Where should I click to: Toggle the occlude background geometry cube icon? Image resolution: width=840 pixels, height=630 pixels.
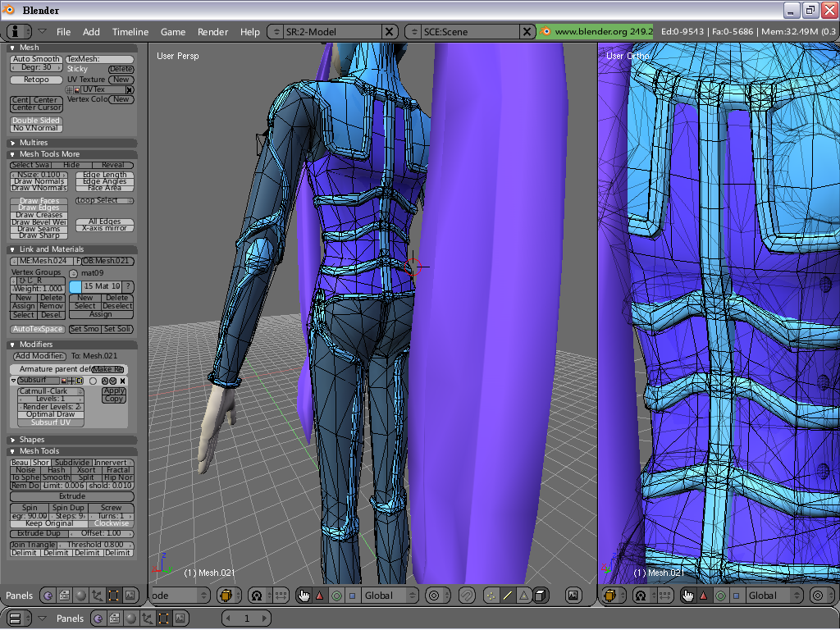coord(541,596)
